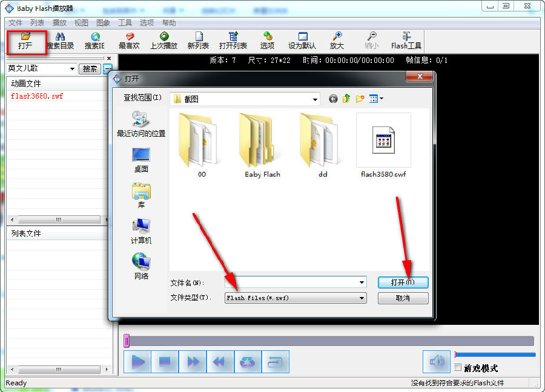Click the 打开 open file toolbar icon
545x392 pixels.
coord(25,41)
